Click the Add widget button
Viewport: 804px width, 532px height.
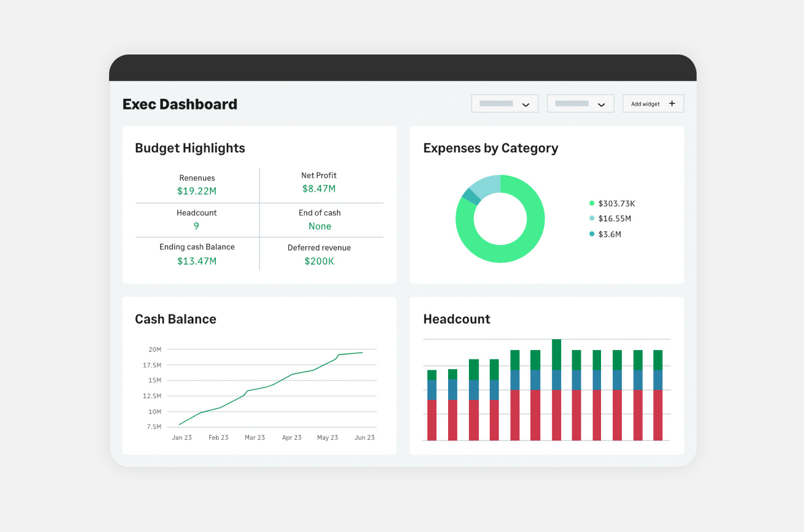coord(653,103)
